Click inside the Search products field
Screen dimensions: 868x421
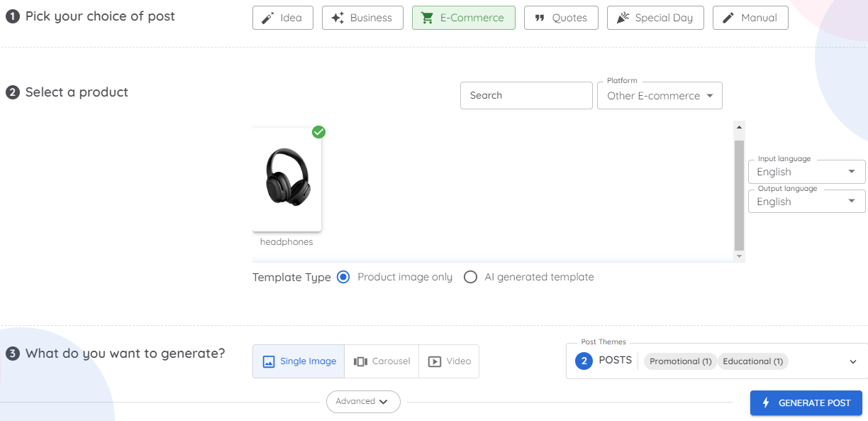[526, 95]
